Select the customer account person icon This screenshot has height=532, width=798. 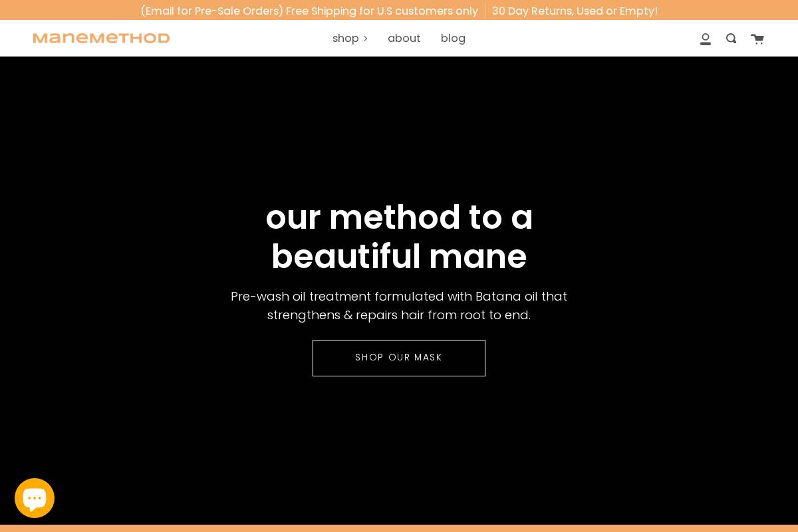[705, 39]
